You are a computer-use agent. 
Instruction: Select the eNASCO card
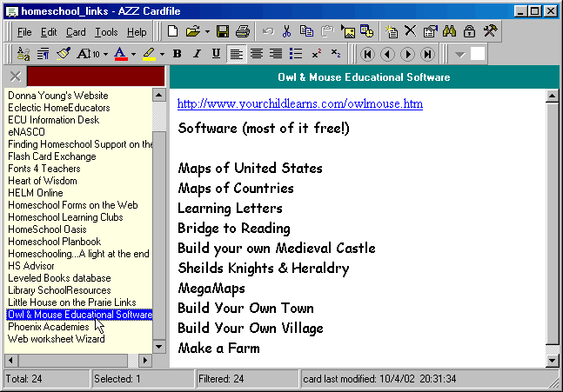(x=27, y=132)
